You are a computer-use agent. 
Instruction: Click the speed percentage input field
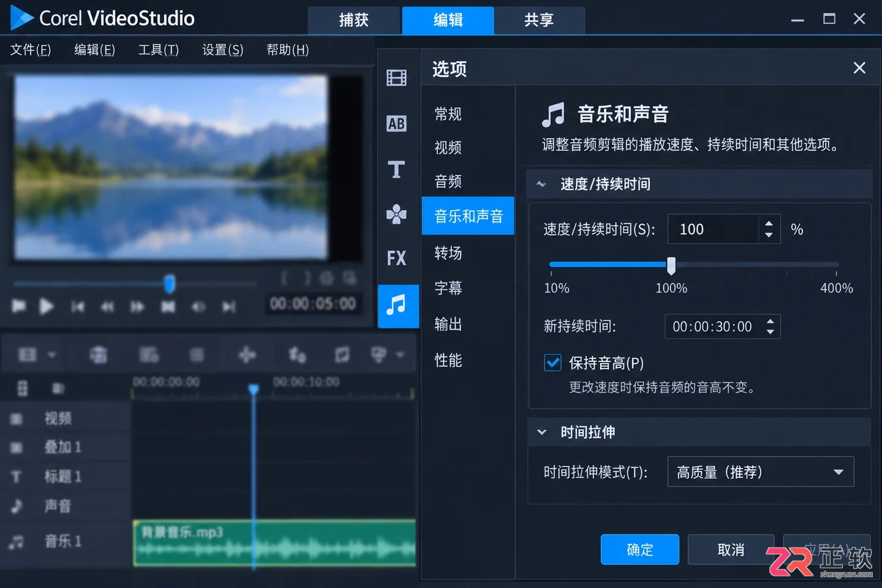[713, 229]
